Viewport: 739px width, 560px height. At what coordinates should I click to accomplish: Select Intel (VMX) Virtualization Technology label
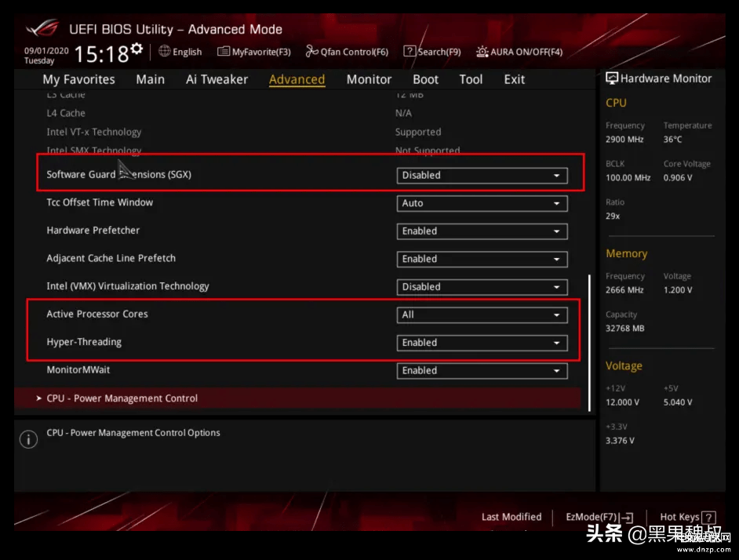tap(128, 286)
